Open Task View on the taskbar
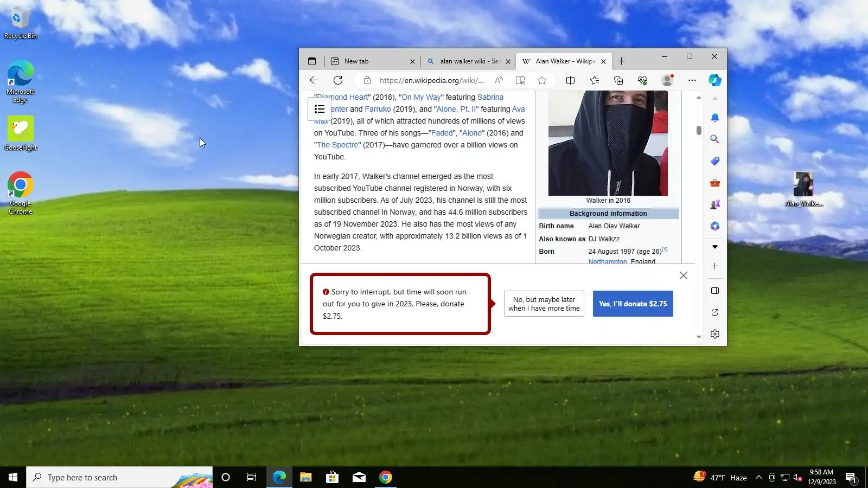 tap(252, 477)
